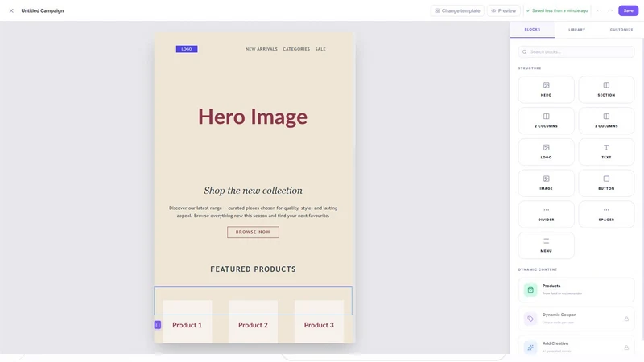Insert a Spacer block
Screen dimensions: 644x362
tap(606, 214)
